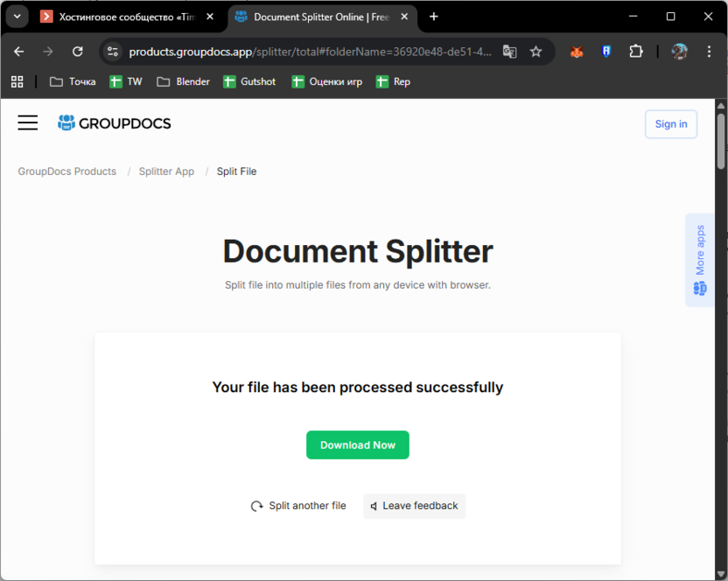Click Split another file
This screenshot has width=728, height=581.
[307, 506]
